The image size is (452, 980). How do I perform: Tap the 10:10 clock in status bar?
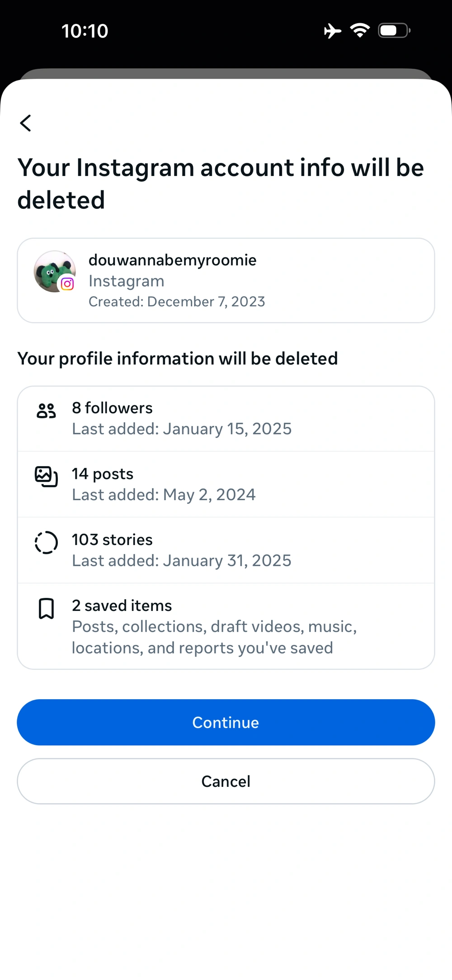point(85,31)
